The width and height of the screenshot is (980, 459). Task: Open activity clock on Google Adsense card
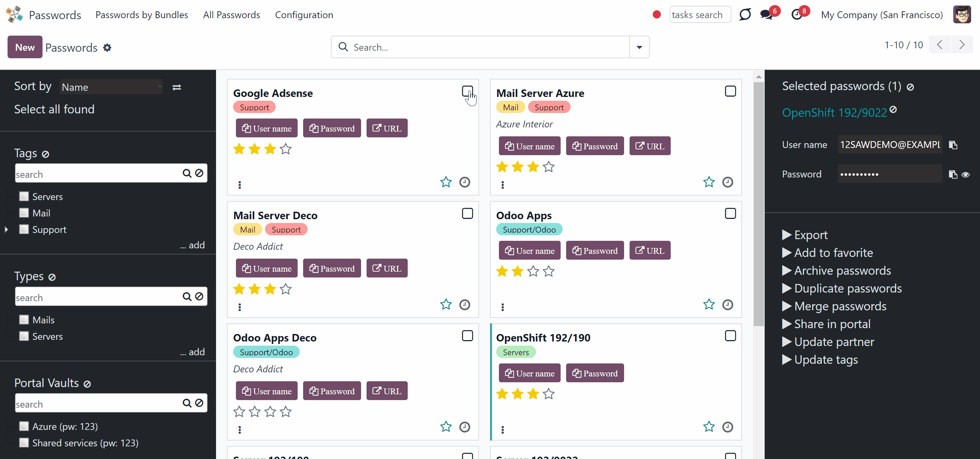465,182
